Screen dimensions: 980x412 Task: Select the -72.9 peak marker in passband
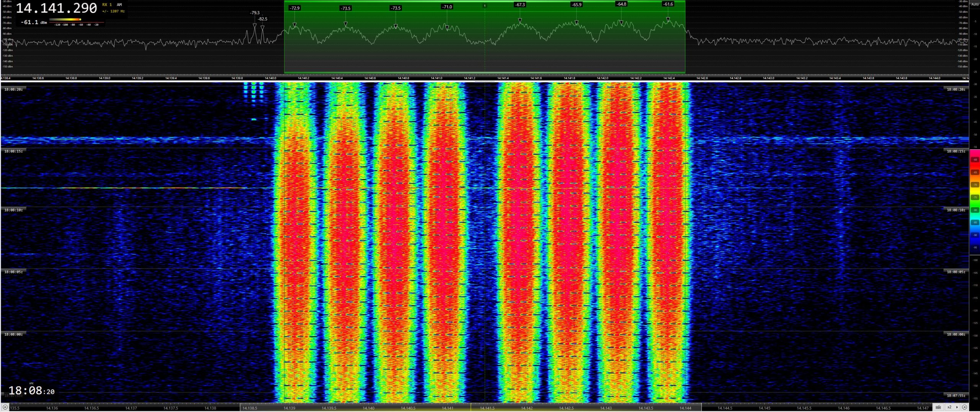(294, 25)
